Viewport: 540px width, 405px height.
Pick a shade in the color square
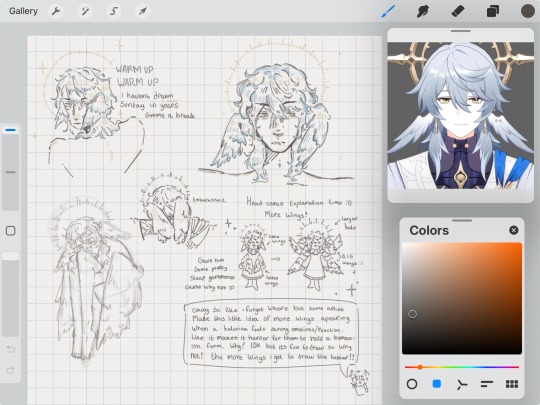(x=462, y=298)
